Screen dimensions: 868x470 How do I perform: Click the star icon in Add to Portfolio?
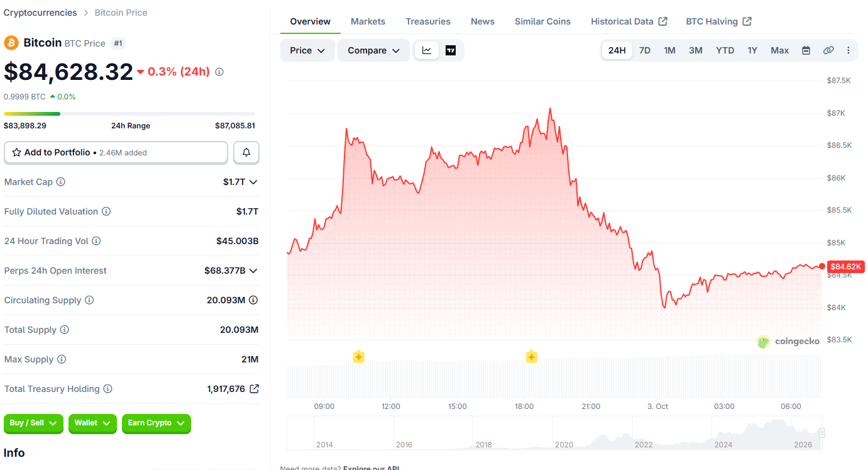tap(17, 152)
